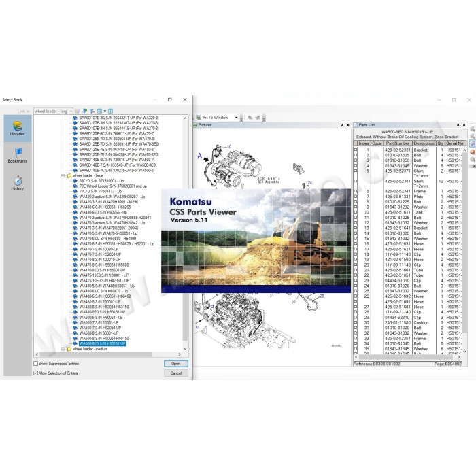Check the box for index 10 Tank row
476x476 pixels.
tap(356, 212)
